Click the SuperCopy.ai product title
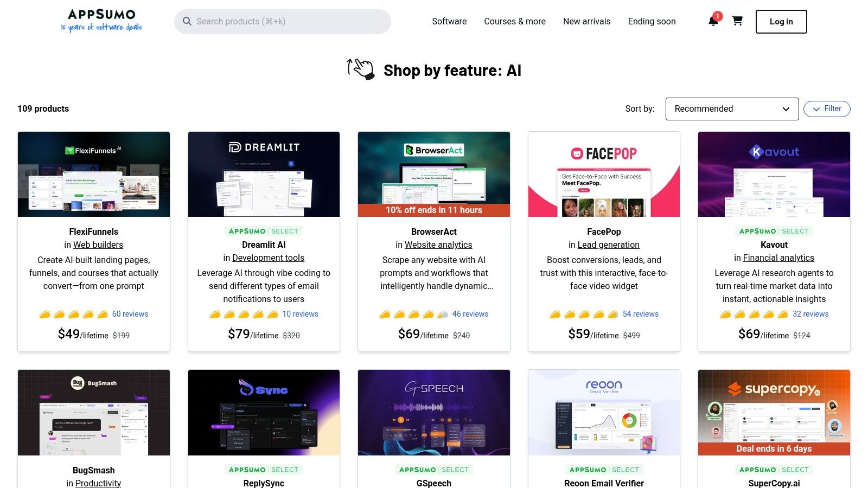Image resolution: width=868 pixels, height=488 pixels. click(x=774, y=483)
